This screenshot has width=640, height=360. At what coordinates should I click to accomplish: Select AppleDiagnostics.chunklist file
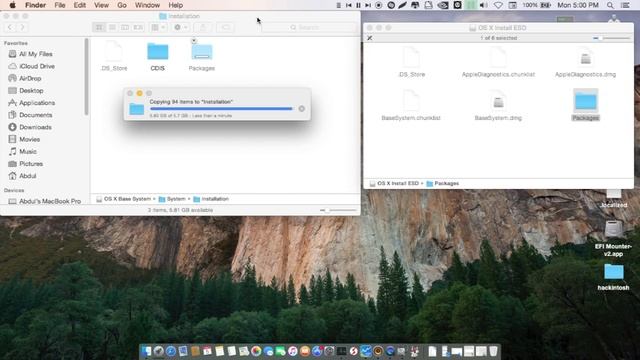(x=498, y=62)
